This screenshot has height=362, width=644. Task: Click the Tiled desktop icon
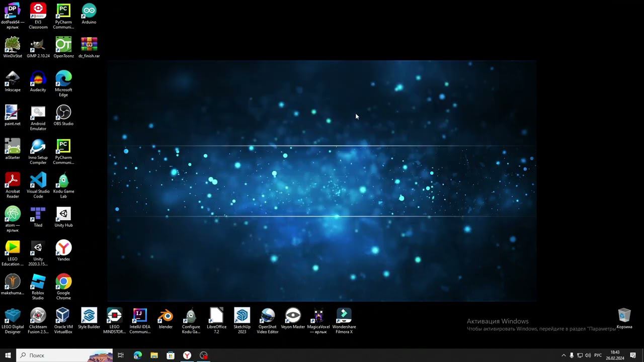tap(38, 216)
